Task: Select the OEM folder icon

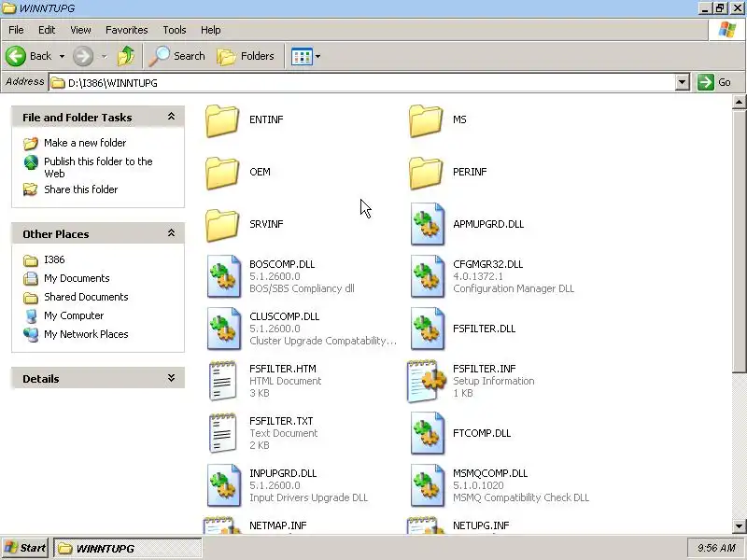Action: 222,174
